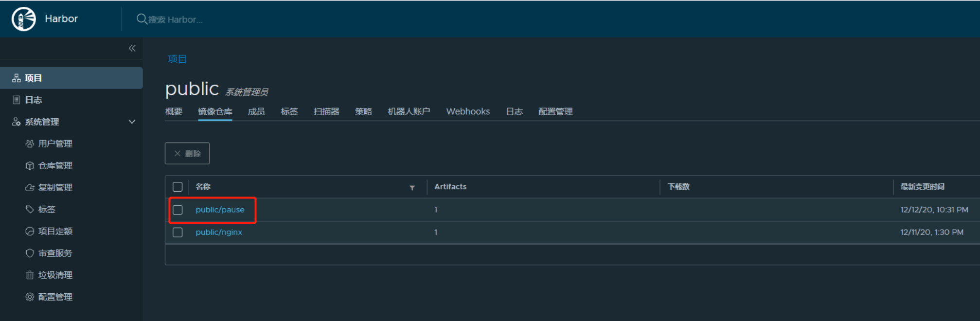Click the 删除 delete button
Image resolution: width=980 pixels, height=321 pixels.
coord(187,153)
